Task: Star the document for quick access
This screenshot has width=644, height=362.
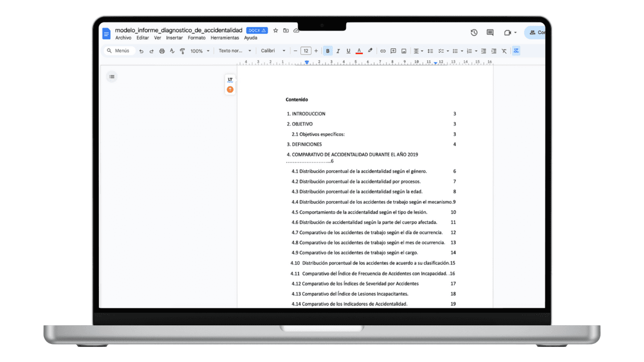Action: (275, 30)
